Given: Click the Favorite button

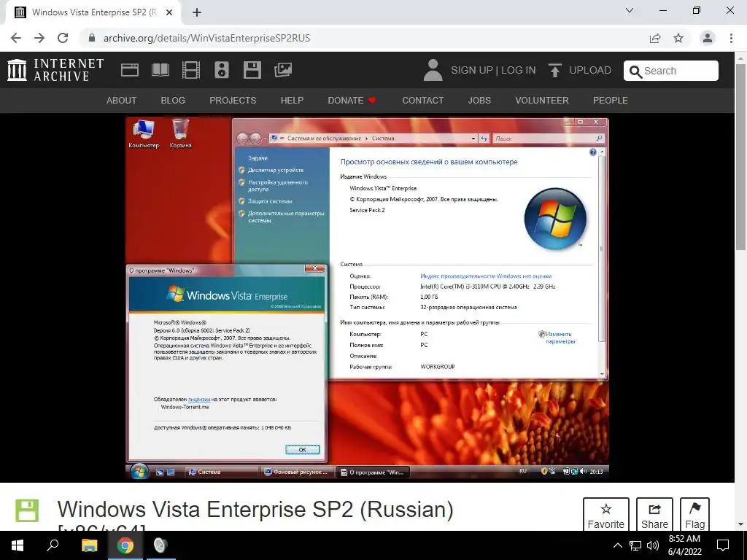Looking at the screenshot, I should 606,516.
